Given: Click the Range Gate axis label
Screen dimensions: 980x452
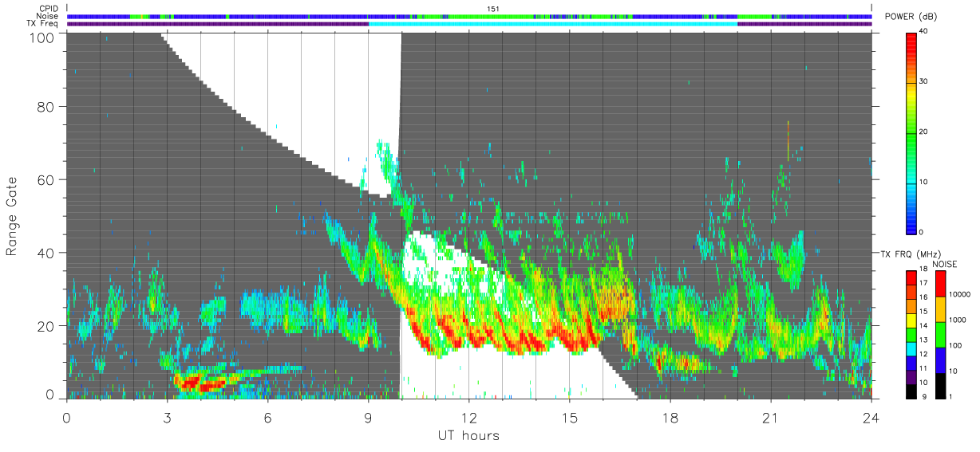Looking at the screenshot, I should pyautogui.click(x=13, y=215).
